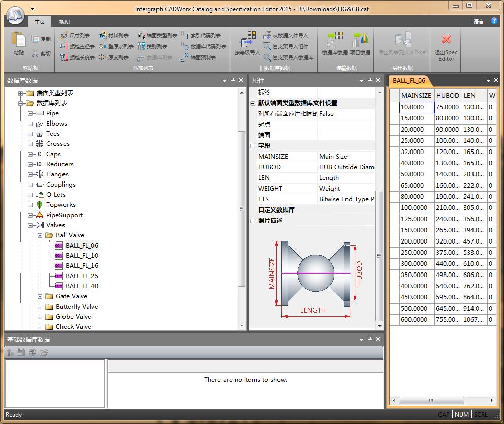Image resolution: width=504 pixels, height=424 pixels.
Task: Add a 厚度列表 thickness table
Action: point(114,57)
